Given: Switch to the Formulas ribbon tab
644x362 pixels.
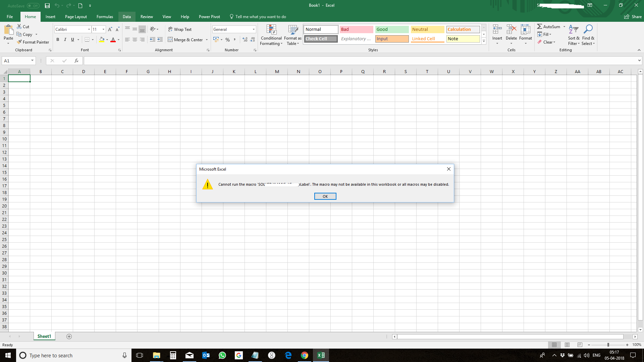Looking at the screenshot, I should 104,16.
